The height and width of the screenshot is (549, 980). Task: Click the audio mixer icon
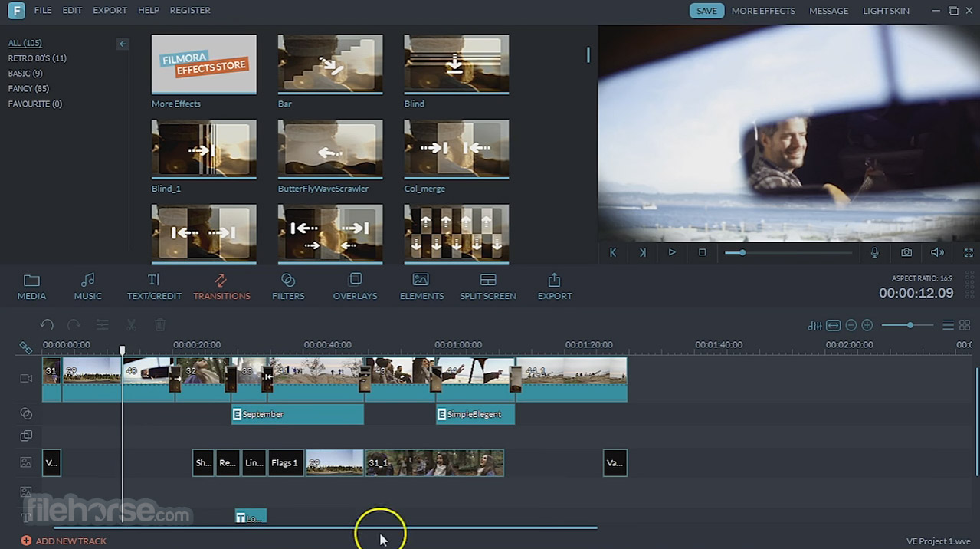pyautogui.click(x=814, y=325)
